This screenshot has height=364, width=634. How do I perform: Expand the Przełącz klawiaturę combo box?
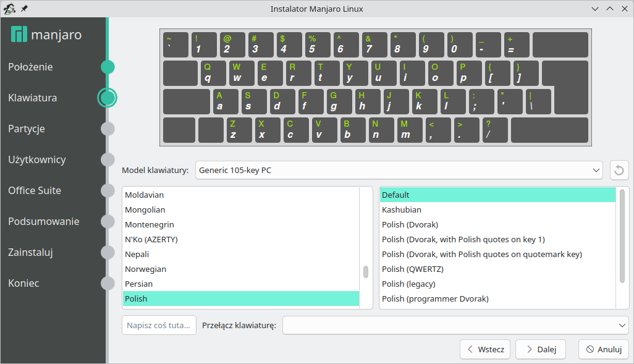pyautogui.click(x=455, y=325)
